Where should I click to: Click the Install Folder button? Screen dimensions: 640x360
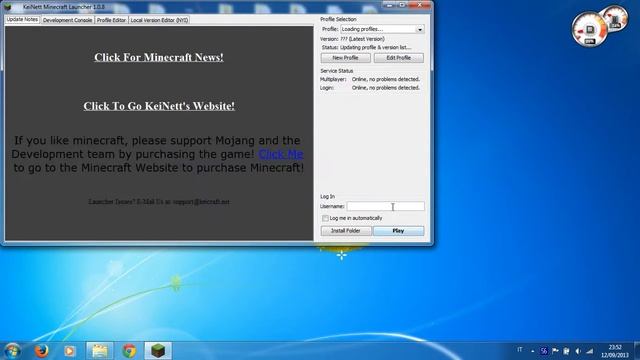tap(346, 231)
